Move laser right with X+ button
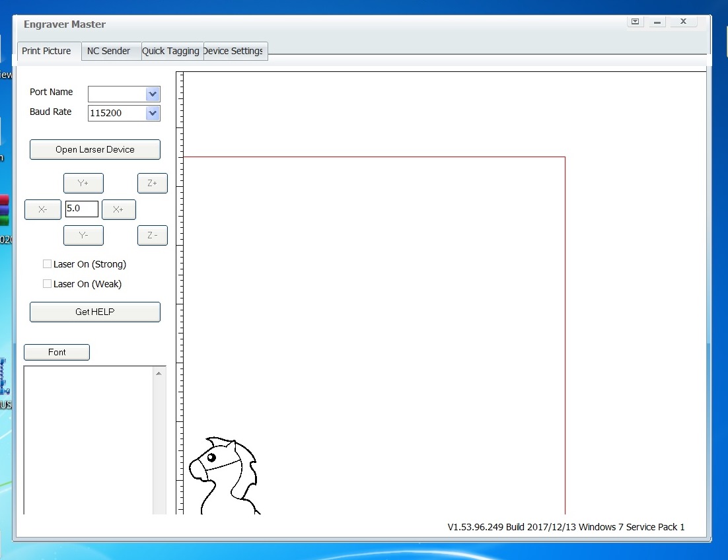 [x=119, y=210]
